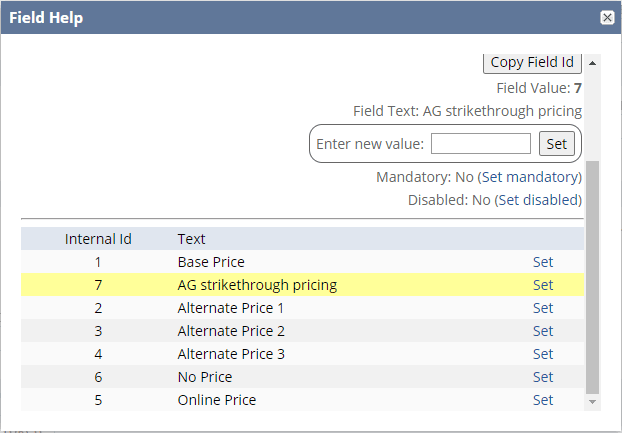
Task: Click the Set disabled link
Action: [539, 200]
